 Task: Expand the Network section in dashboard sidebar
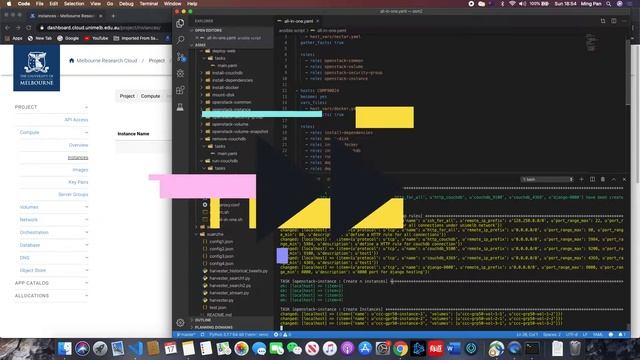click(x=53, y=220)
